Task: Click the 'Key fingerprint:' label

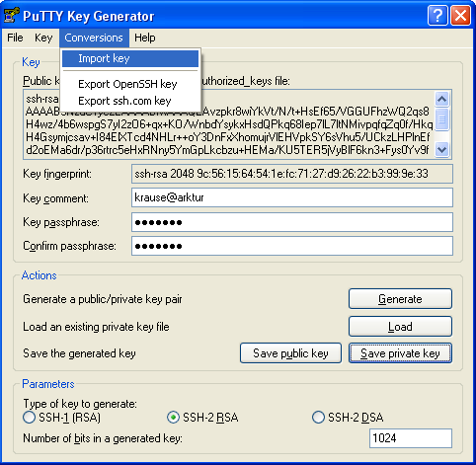Action: [57, 174]
